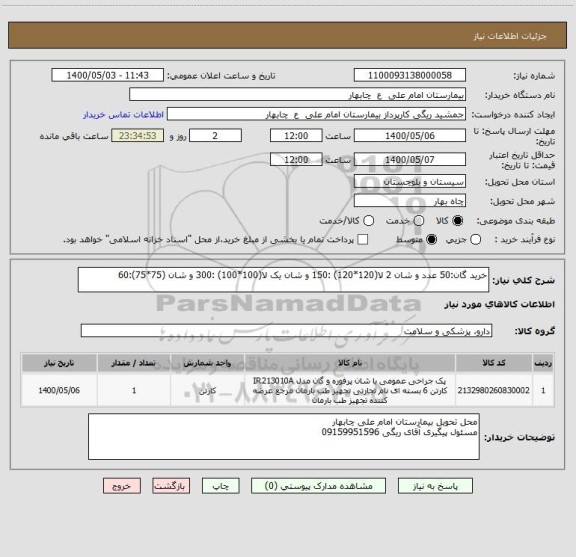Click the page title جزئیات اطلاعات نیاز
The width and height of the screenshot is (576, 557).
(510, 36)
